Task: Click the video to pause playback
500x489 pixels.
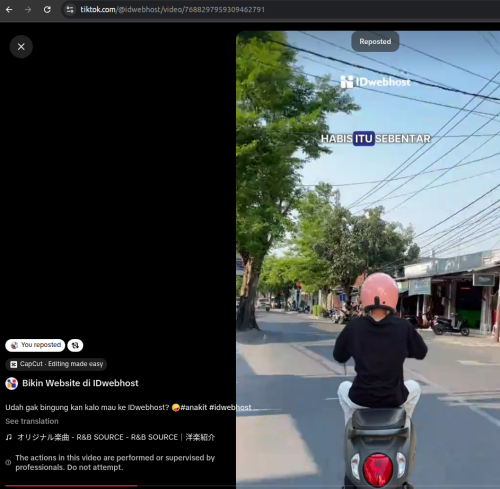Action: coord(368,260)
